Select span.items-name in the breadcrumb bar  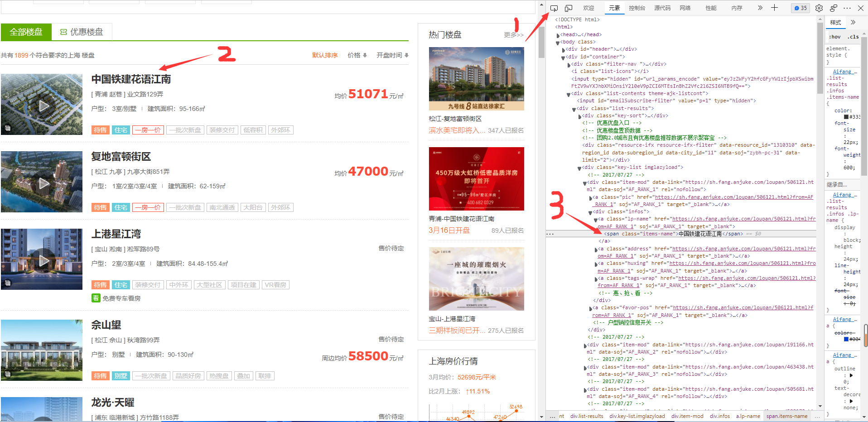[787, 416]
